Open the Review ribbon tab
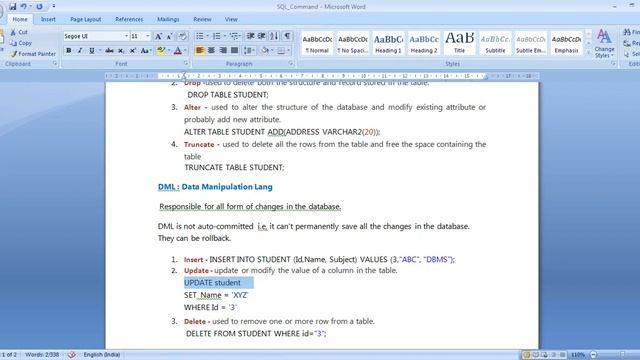This screenshot has width=640, height=360. [202, 19]
